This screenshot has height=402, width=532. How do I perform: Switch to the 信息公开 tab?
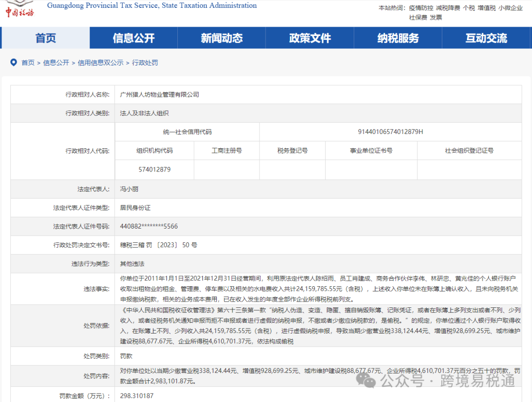(x=133, y=38)
